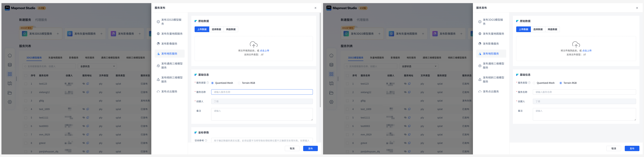Click 空间参考 help question mark icon
The image size is (644, 157).
[x=206, y=140]
